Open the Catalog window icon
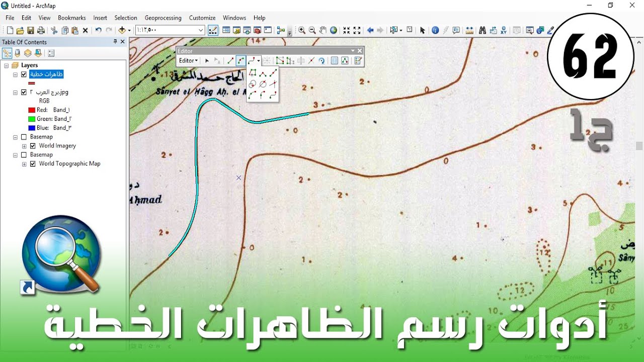 pyautogui.click(x=236, y=30)
